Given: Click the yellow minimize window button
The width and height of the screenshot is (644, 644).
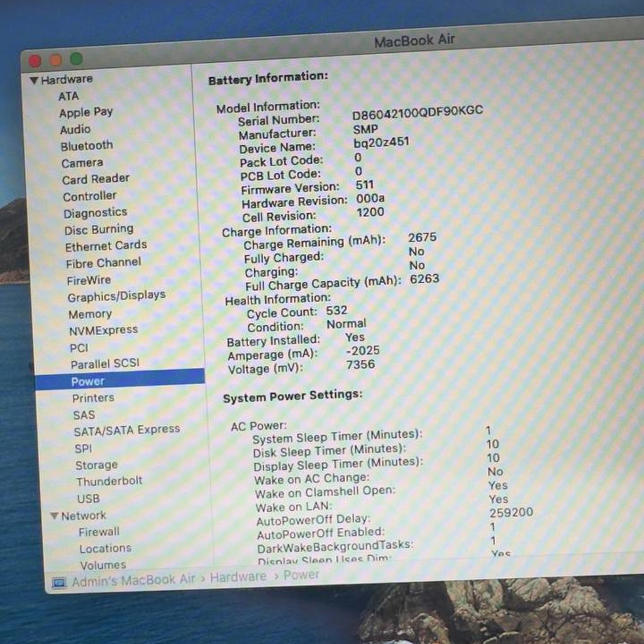Looking at the screenshot, I should tap(55, 60).
